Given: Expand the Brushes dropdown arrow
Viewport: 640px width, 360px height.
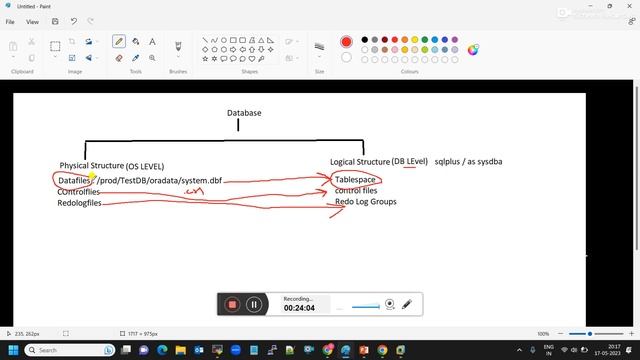Looking at the screenshot, I should click(x=178, y=57).
